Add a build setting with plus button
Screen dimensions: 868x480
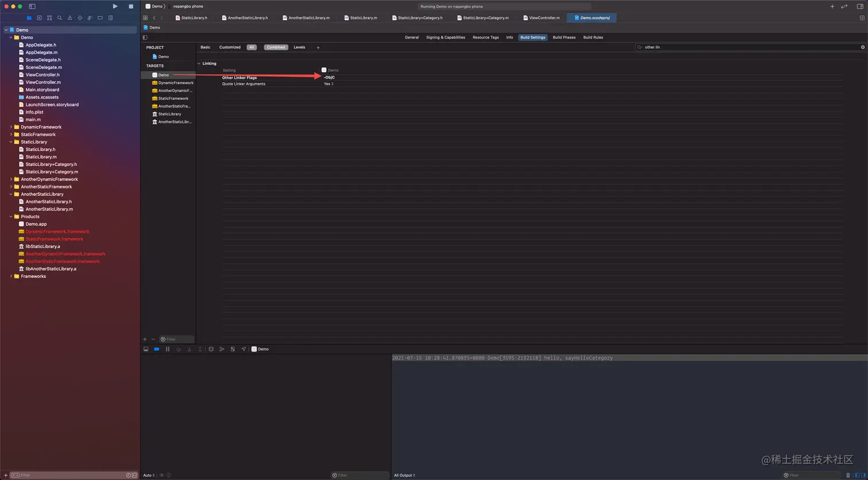(x=318, y=48)
